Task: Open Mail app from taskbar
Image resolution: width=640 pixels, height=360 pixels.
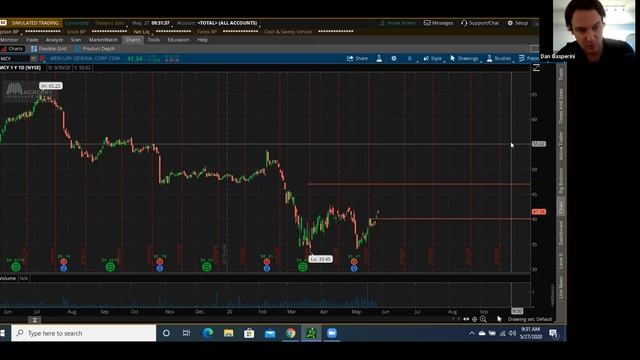Action: click(270, 333)
